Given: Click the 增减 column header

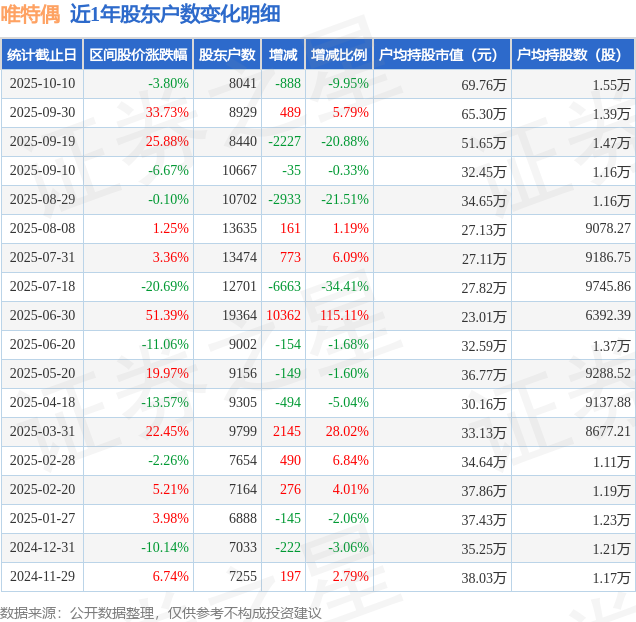Looking at the screenshot, I should (x=284, y=55).
